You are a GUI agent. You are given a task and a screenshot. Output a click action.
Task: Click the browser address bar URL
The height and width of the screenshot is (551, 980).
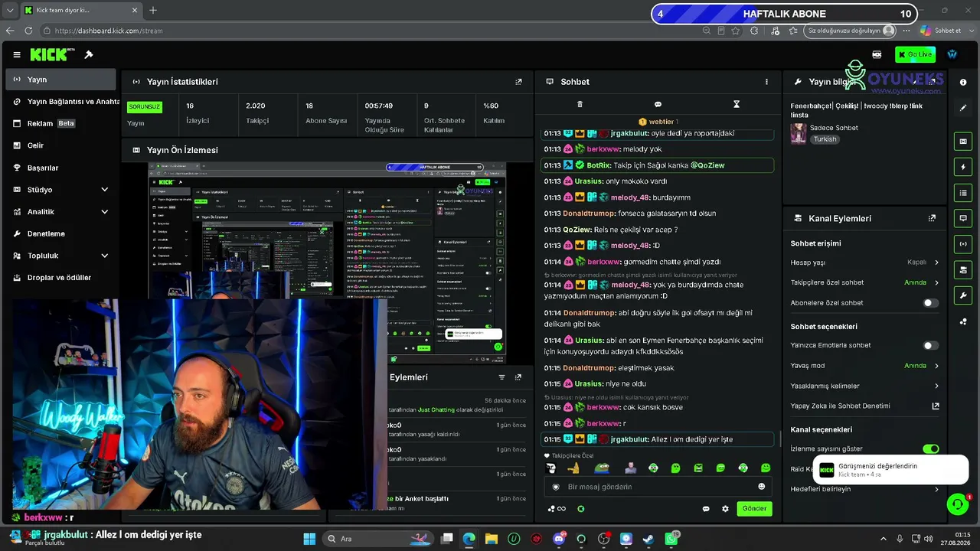click(x=109, y=31)
